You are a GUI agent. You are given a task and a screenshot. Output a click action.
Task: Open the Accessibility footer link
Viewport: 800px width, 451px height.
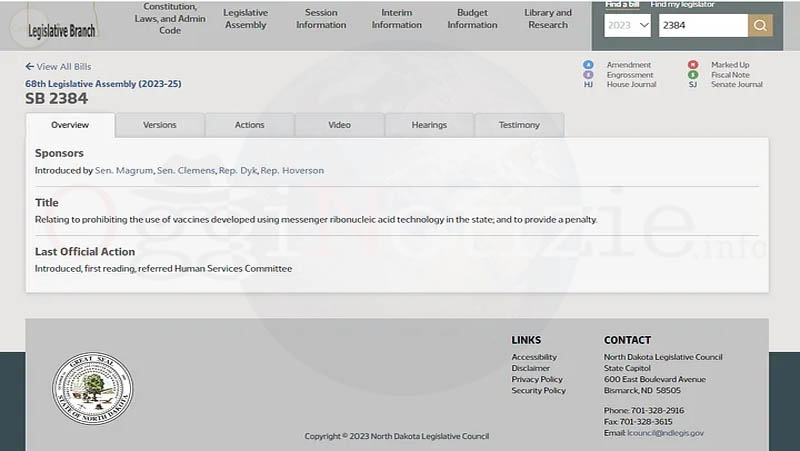tap(534, 357)
